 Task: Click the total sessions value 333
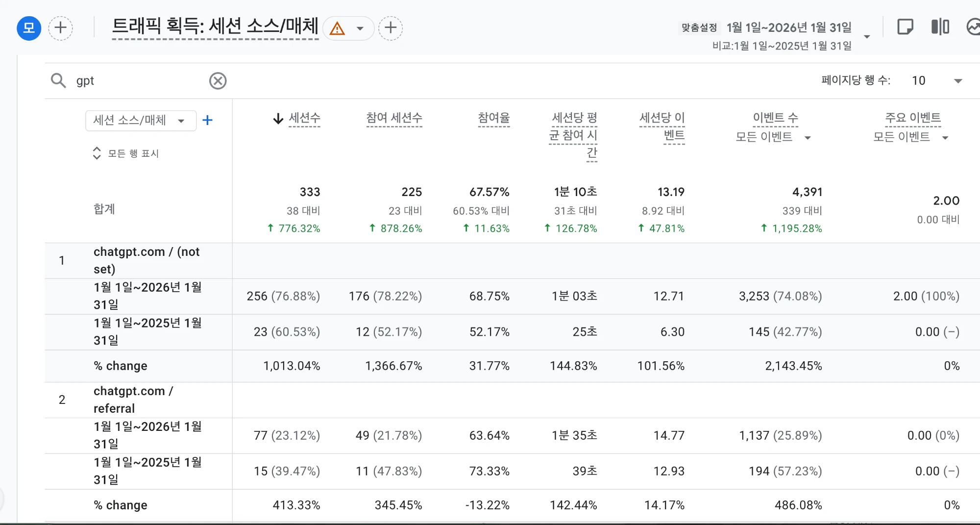310,192
